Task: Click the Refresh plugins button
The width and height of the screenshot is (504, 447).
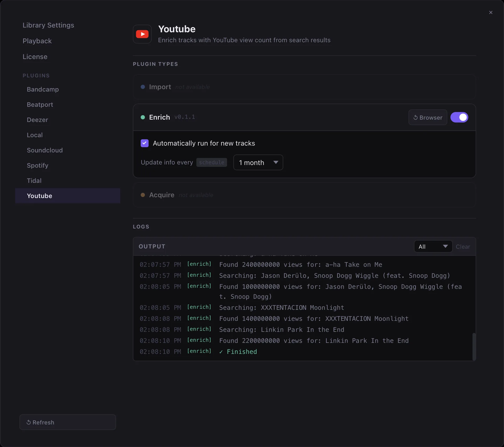Action: coord(68,422)
